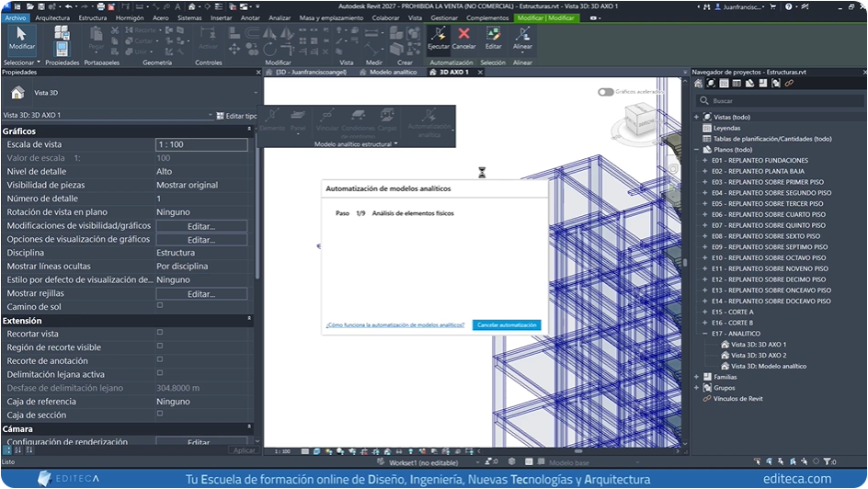Click the house icon in project browser toolbar
Screen dimensions: 868x489
pos(698,84)
